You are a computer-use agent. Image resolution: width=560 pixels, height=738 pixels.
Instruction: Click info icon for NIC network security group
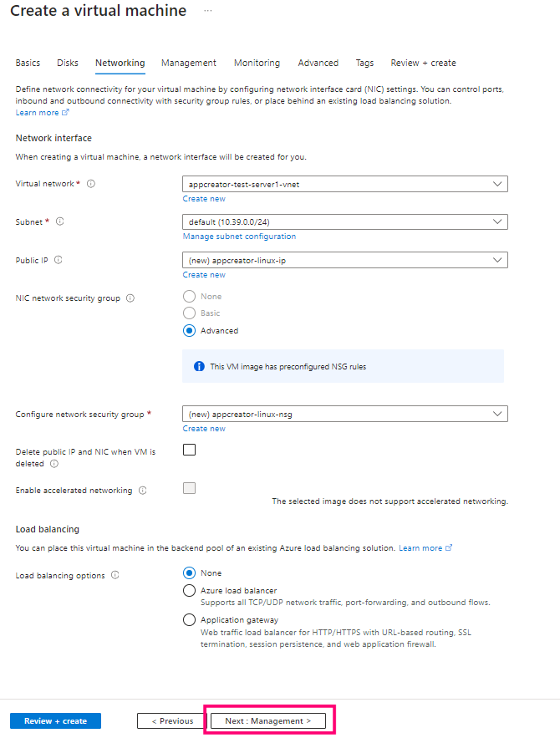click(130, 298)
